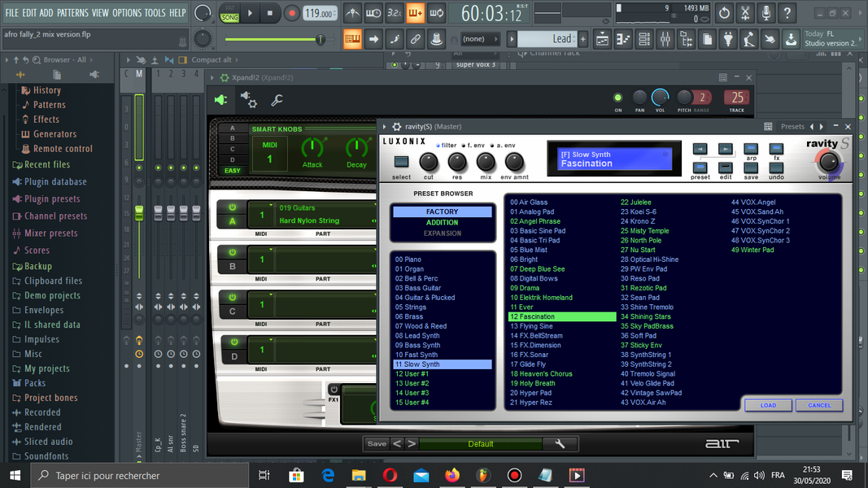Open the Presets dropdown in ravity title bar

tap(792, 127)
